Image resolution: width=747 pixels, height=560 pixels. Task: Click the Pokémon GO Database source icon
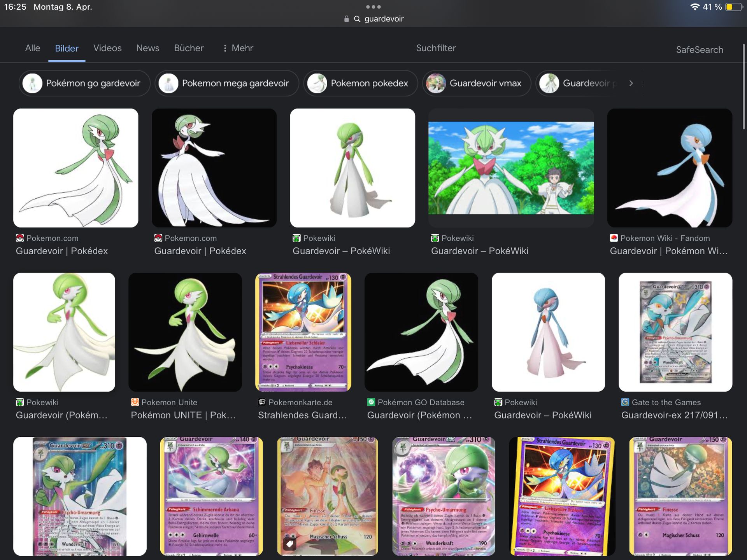pos(371,402)
